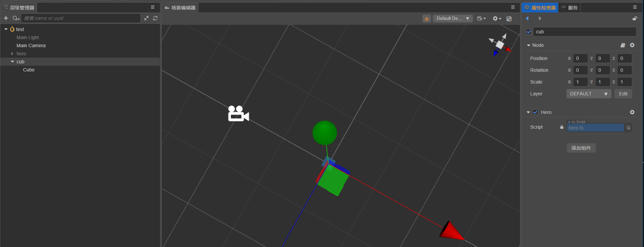
Task: Select Main Light in the hierarchy
Action: 28,37
